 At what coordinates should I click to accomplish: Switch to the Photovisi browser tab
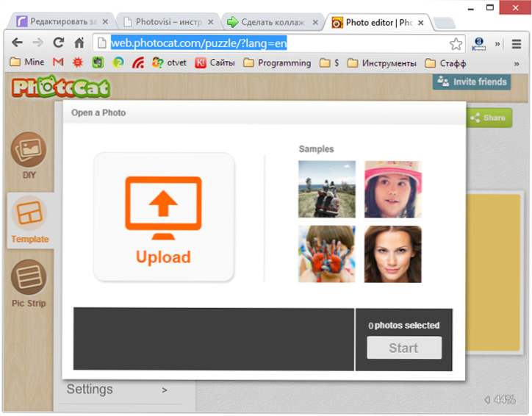coord(168,22)
